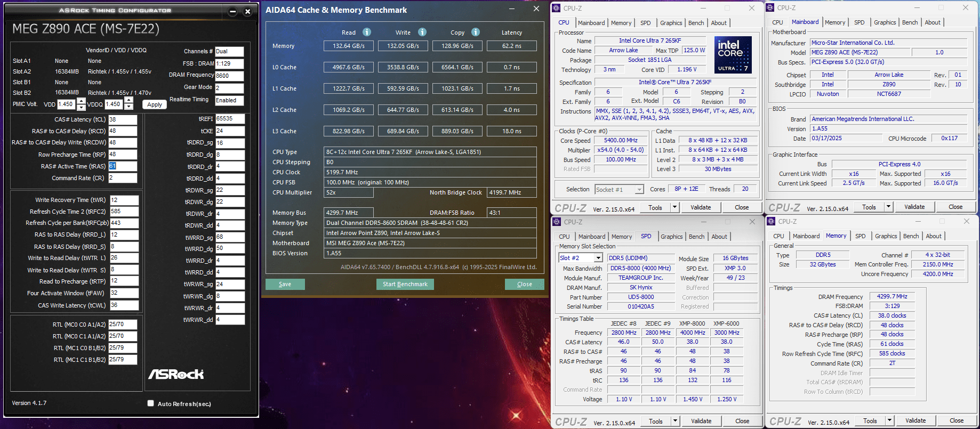Increase the VDD voltage with the up arrow
This screenshot has height=429, width=980.
coord(81,101)
